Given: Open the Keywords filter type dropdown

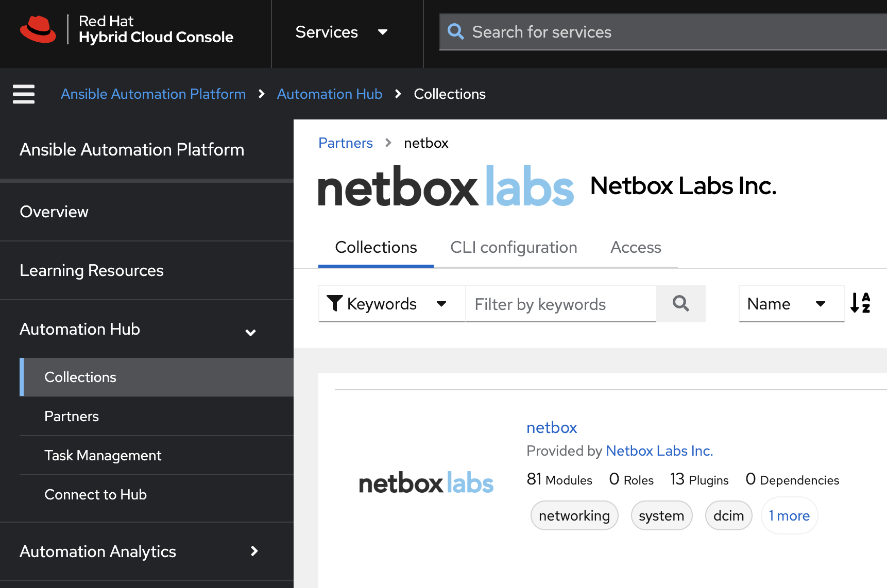Looking at the screenshot, I should [392, 304].
